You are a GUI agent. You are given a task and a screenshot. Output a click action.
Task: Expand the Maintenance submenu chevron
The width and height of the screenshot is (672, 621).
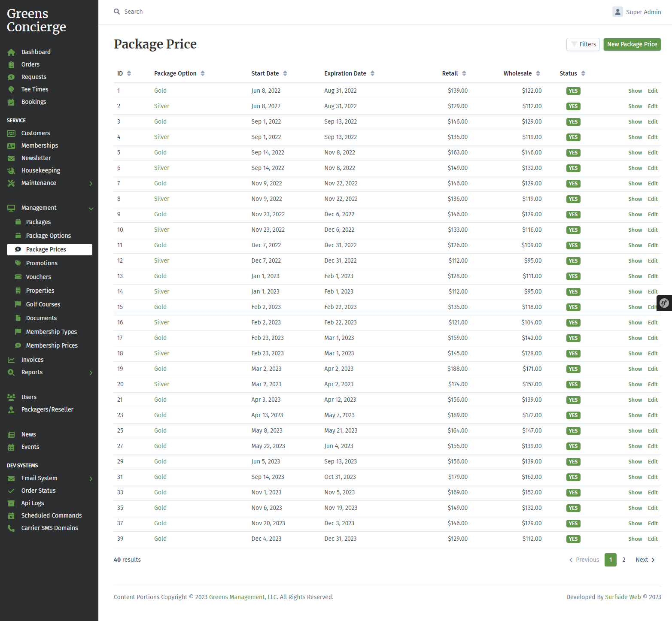tap(91, 184)
